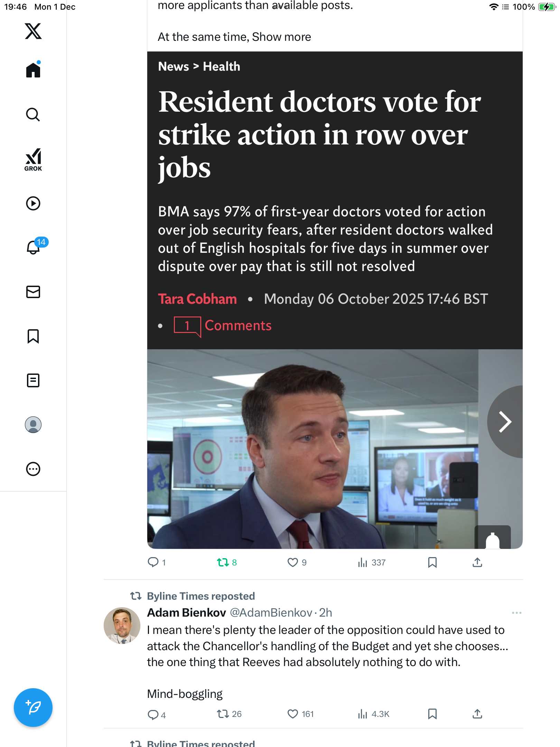Open the search icon in sidebar
560x747 pixels.
33,115
